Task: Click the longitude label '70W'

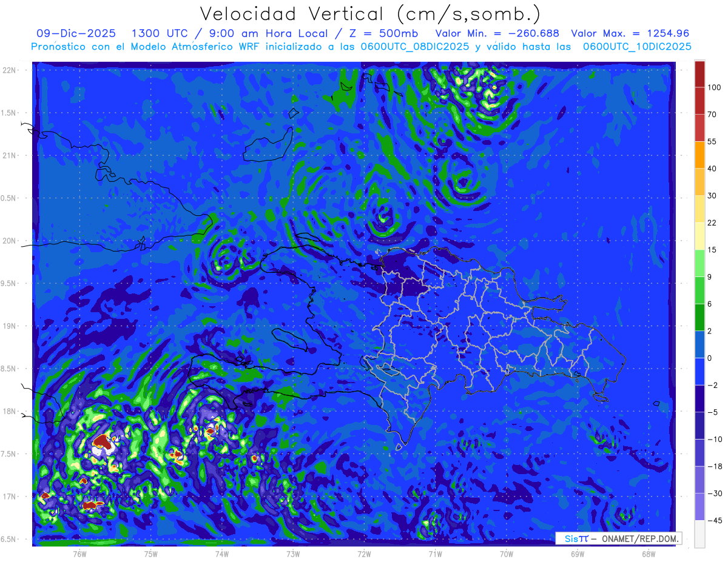Action: click(506, 554)
